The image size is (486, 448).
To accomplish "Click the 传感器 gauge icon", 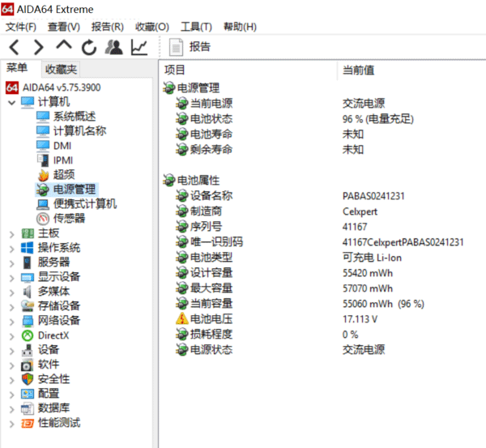I will [43, 219].
